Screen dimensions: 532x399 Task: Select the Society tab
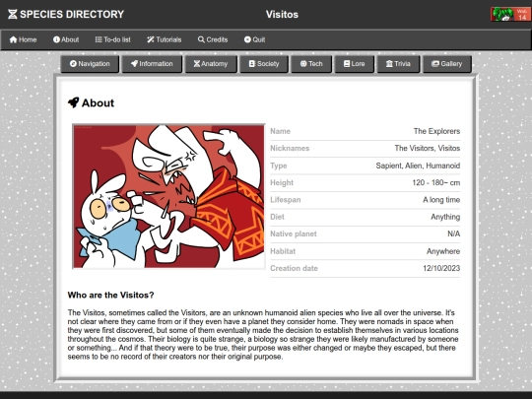coord(264,64)
